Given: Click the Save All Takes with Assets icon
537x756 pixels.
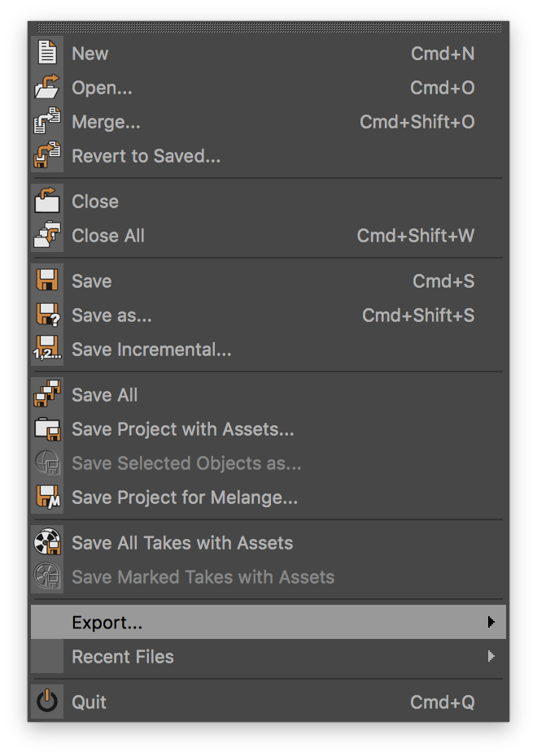Looking at the screenshot, I should pyautogui.click(x=47, y=543).
